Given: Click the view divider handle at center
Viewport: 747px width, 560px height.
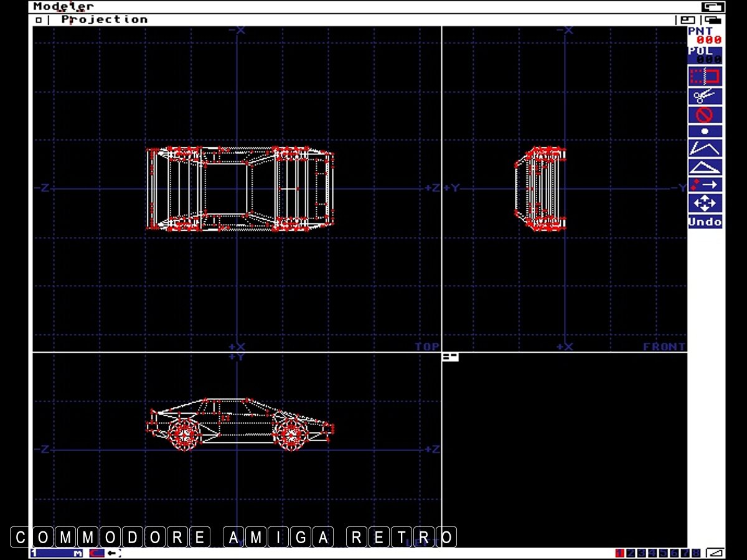Looking at the screenshot, I should [450, 357].
